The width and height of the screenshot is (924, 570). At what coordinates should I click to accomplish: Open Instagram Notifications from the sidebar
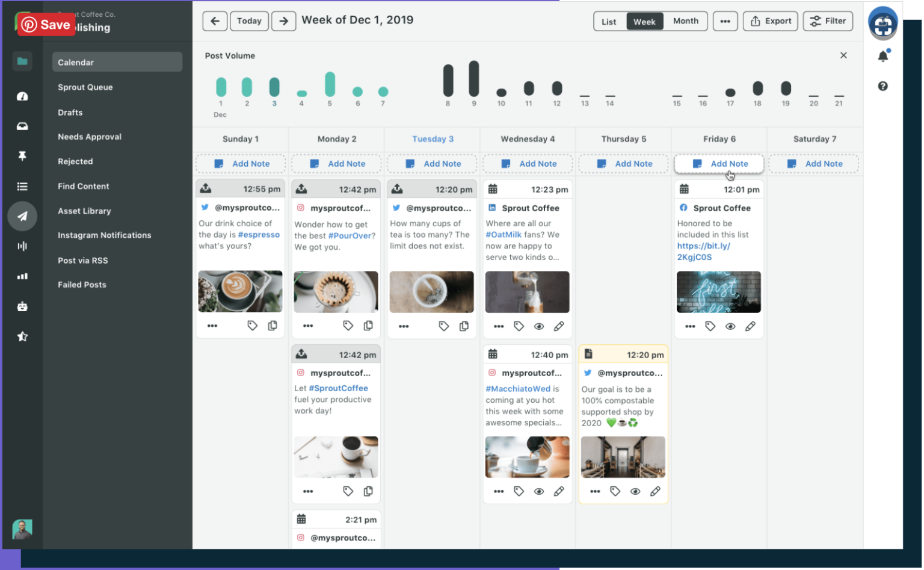[x=104, y=235]
